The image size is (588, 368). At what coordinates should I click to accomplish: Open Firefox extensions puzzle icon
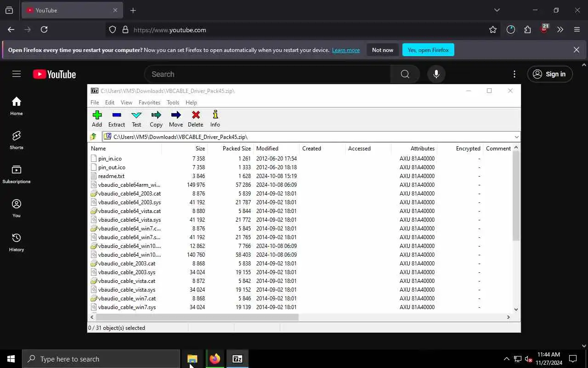tap(527, 29)
